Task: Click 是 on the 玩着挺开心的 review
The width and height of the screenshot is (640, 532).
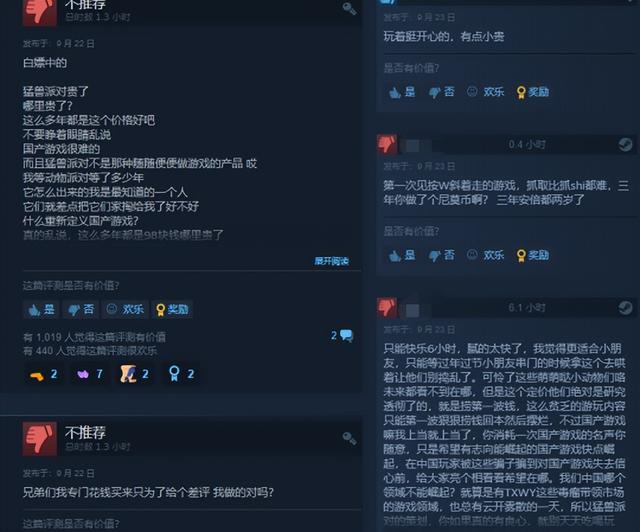Action: click(402, 92)
